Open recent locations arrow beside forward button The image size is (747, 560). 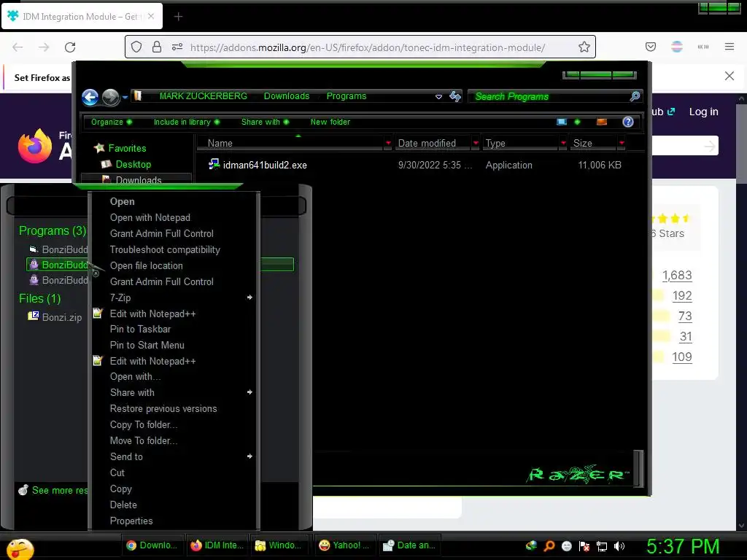(x=125, y=97)
